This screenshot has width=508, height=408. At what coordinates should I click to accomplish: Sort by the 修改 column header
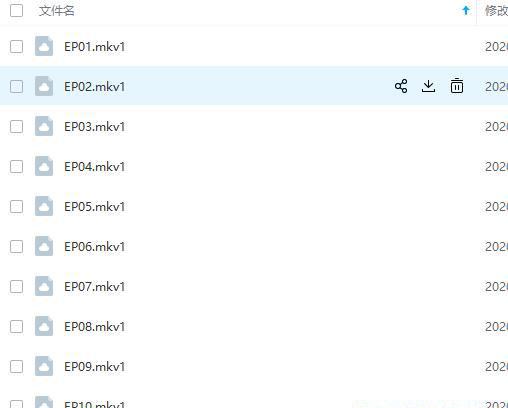tap(496, 11)
